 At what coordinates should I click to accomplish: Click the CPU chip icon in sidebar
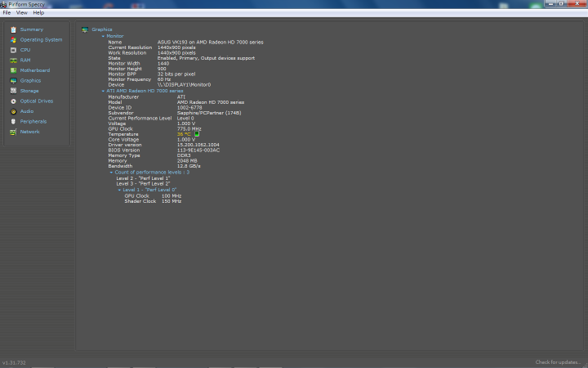click(14, 50)
